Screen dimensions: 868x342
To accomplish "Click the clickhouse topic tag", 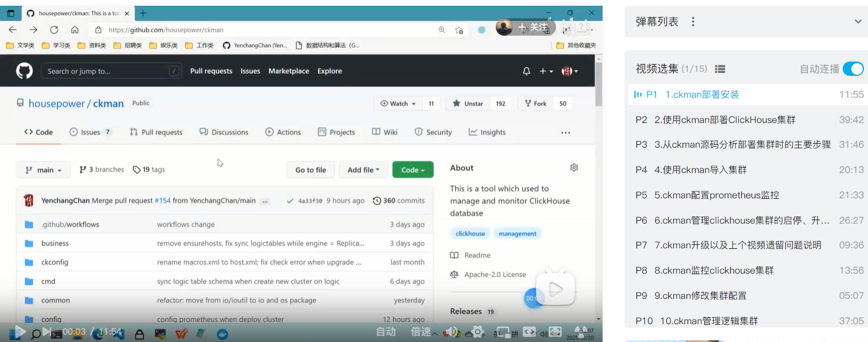I will click(470, 233).
